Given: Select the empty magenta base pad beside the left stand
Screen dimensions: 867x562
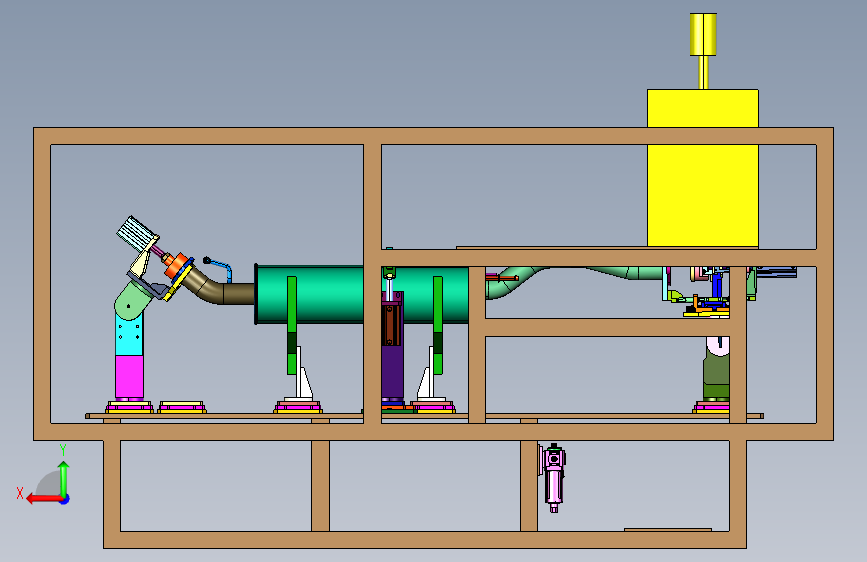Looking at the screenshot, I should [x=182, y=407].
